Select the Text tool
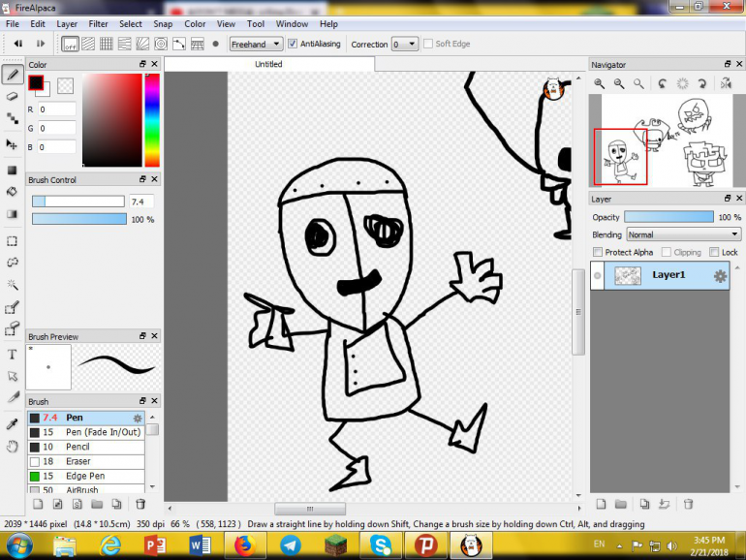 13,355
